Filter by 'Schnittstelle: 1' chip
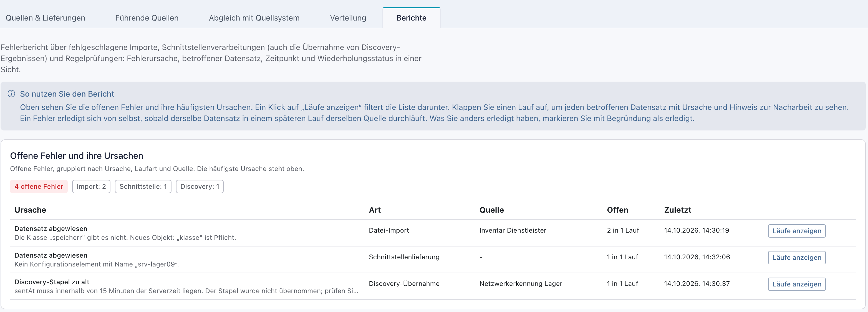Screen dimensions: 868x312 point(143,186)
